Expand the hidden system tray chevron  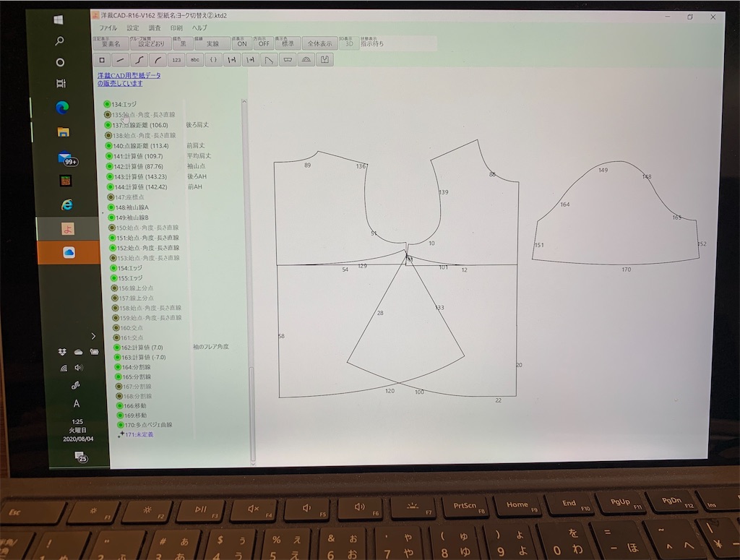point(93,336)
